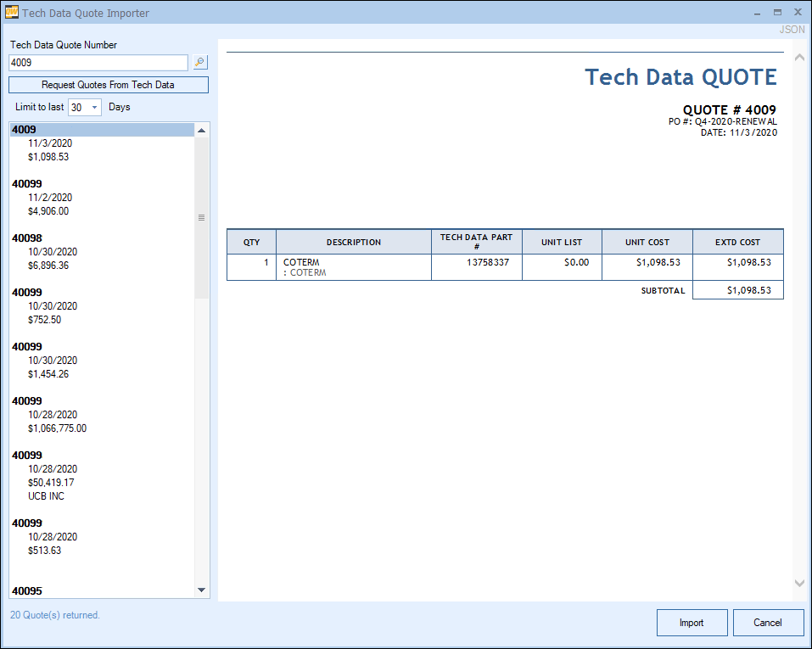
Task: Select the quote totaling $513.63
Action: coord(44,551)
